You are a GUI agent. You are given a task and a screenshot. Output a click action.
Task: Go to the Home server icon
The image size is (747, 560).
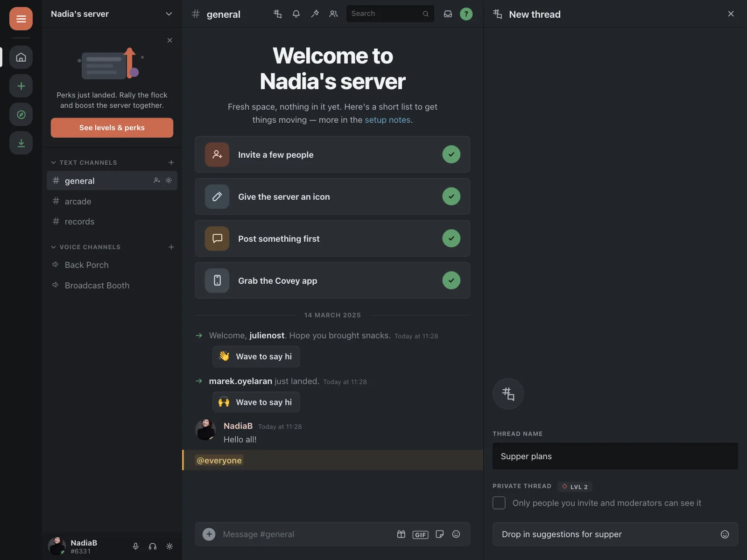(21, 57)
